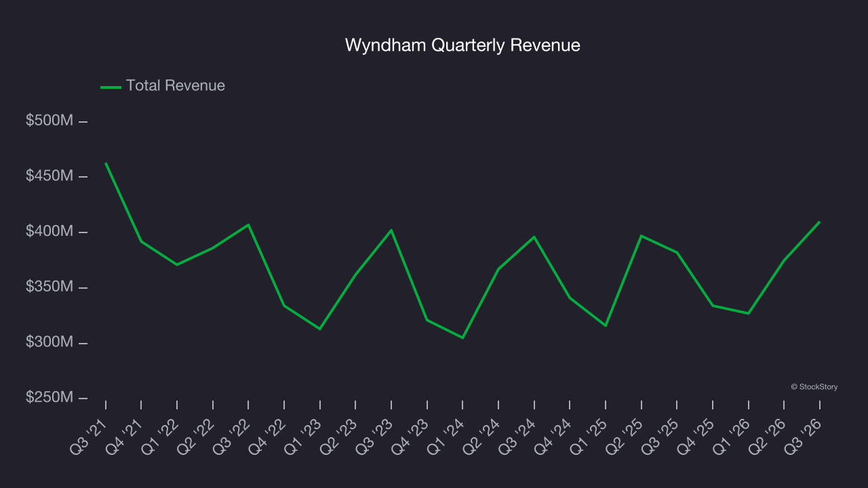Click the $400M y-axis label

[x=50, y=232]
